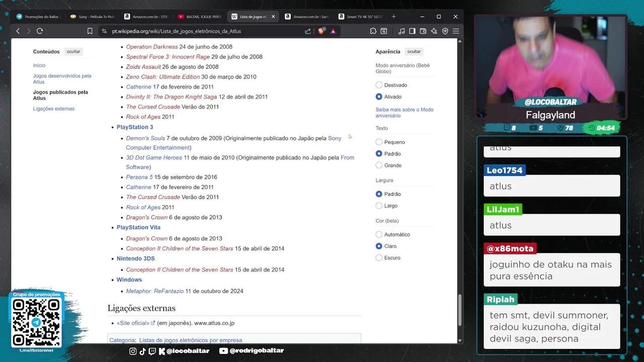Switch to Amazon.com.br : Samsung tab

tap(307, 17)
